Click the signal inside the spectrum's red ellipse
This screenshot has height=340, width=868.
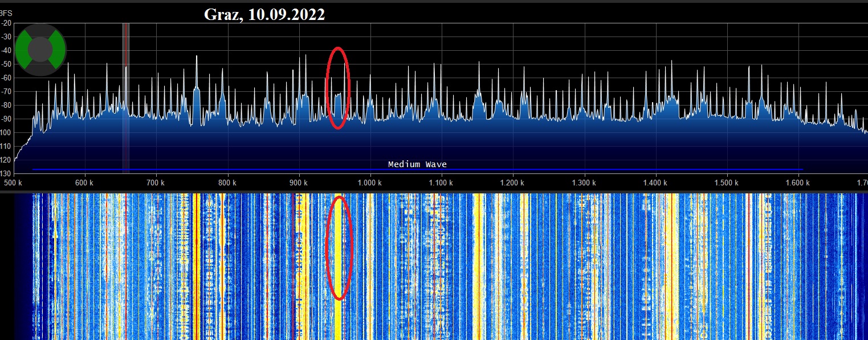pyautogui.click(x=339, y=103)
